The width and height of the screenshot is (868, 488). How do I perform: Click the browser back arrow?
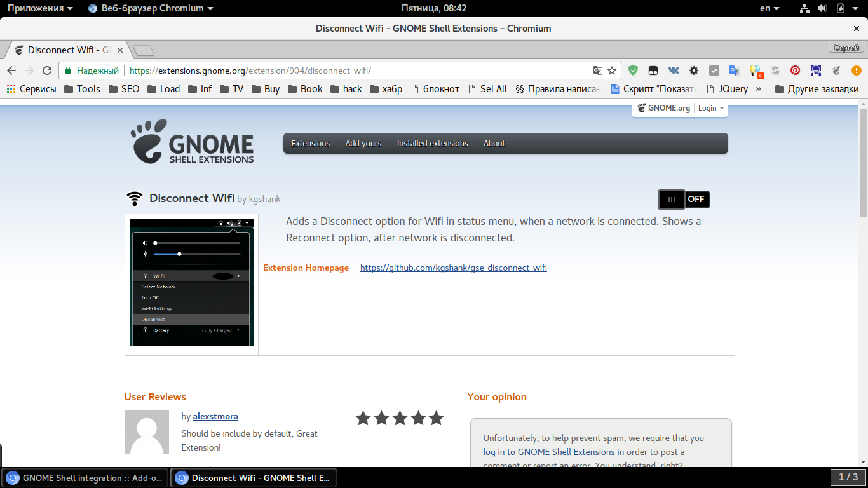[x=11, y=71]
